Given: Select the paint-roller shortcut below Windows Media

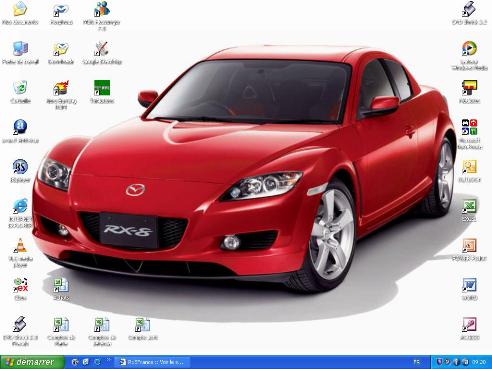Looking at the screenshot, I should (469, 88).
